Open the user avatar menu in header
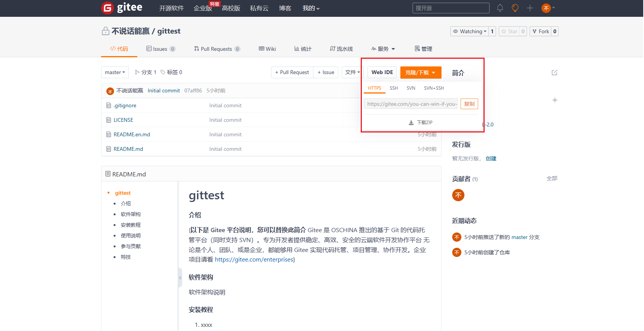This screenshot has width=644, height=331. (x=548, y=8)
